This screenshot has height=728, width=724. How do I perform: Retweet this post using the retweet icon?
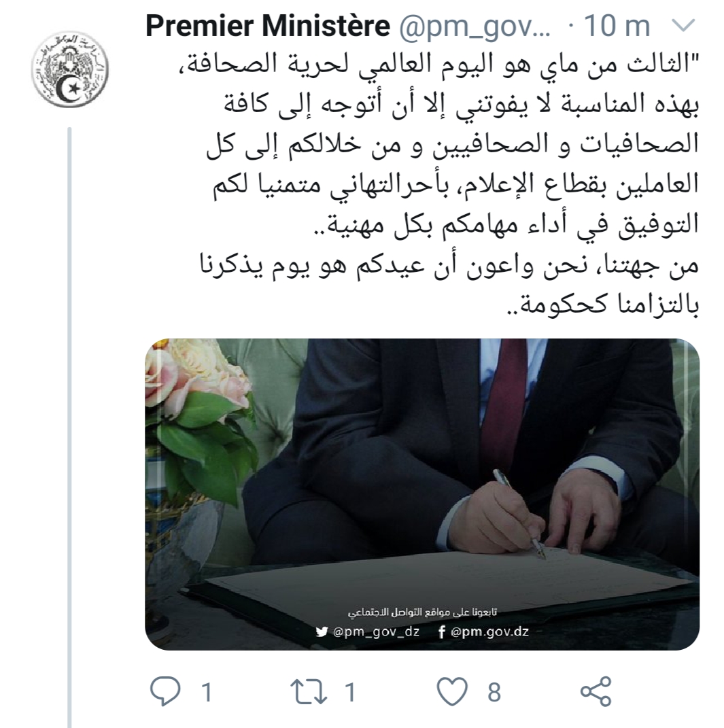pyautogui.click(x=309, y=691)
